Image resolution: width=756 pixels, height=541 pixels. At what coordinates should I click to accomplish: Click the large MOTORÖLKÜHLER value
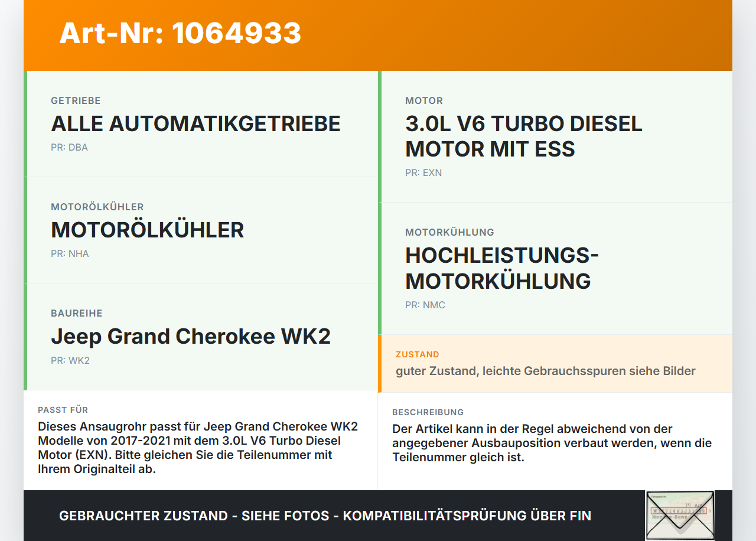pyautogui.click(x=147, y=230)
